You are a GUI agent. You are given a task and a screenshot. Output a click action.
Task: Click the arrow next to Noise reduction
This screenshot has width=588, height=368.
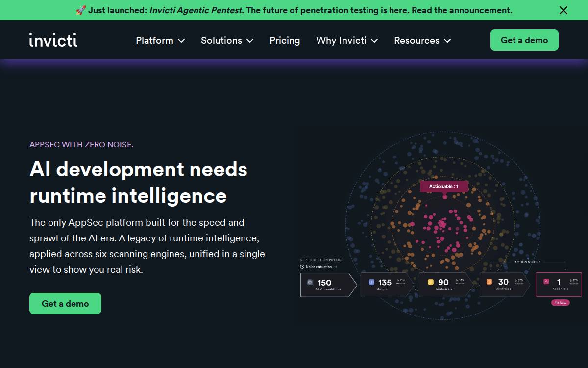tap(335, 267)
